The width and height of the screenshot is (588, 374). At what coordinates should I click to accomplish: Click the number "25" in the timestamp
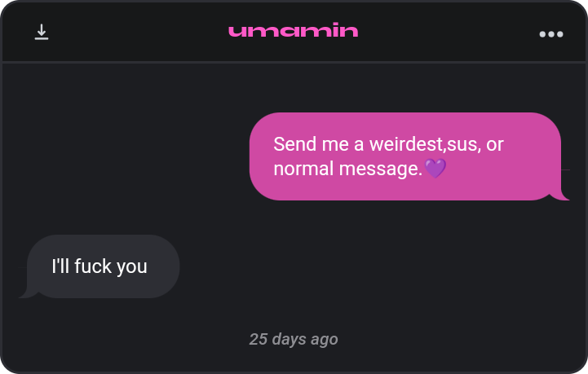pyautogui.click(x=259, y=339)
